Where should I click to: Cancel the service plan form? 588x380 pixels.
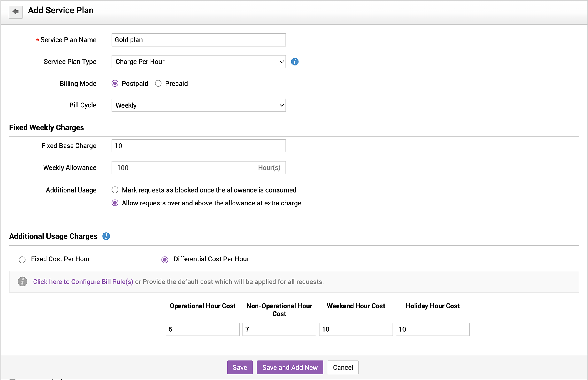343,367
